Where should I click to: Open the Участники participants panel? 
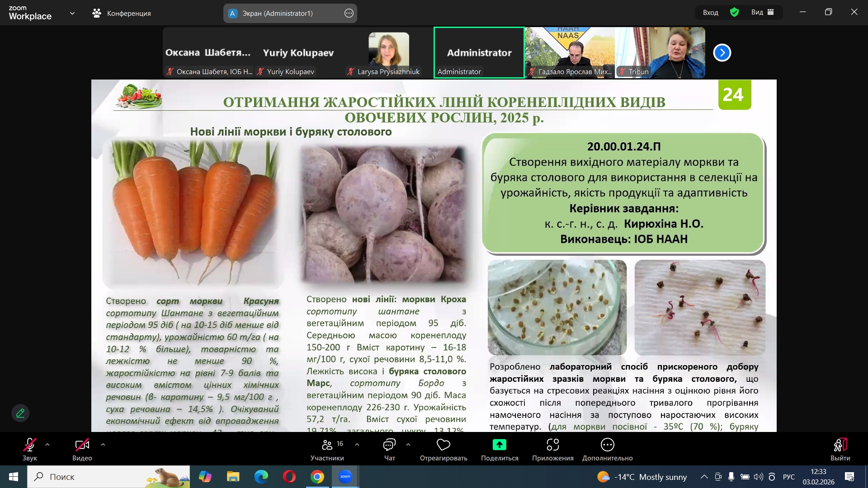pyautogui.click(x=327, y=445)
